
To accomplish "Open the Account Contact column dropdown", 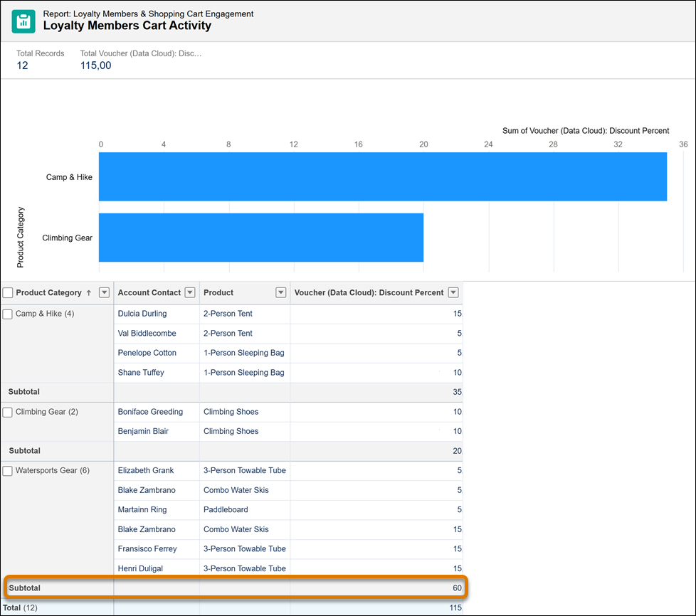I will tap(190, 292).
